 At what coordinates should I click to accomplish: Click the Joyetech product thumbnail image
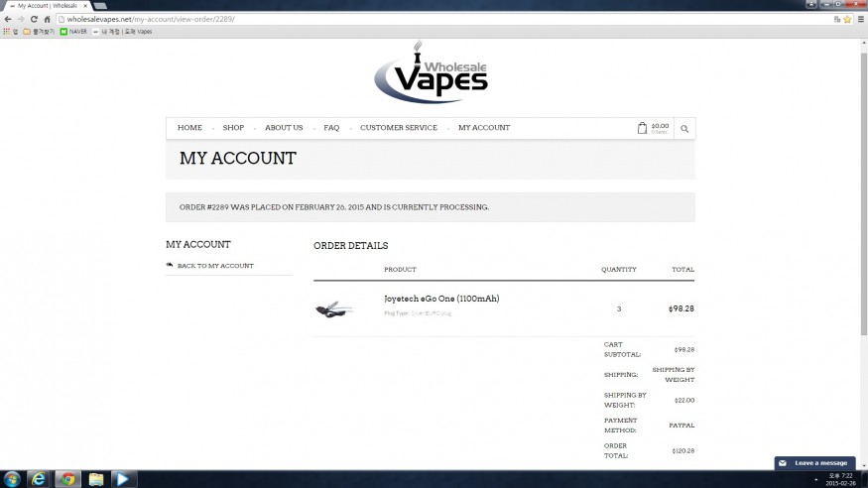334,309
